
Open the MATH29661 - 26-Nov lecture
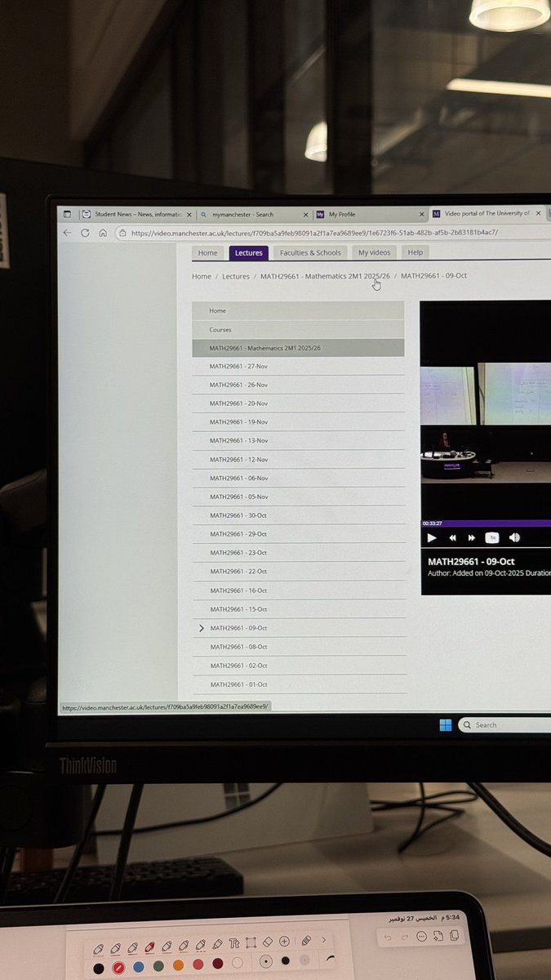(x=299, y=385)
